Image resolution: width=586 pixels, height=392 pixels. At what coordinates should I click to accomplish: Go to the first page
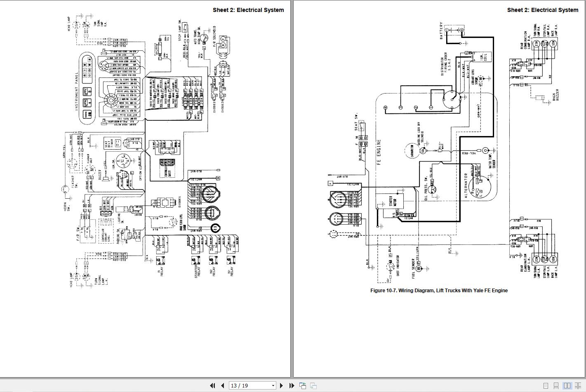[212, 386]
